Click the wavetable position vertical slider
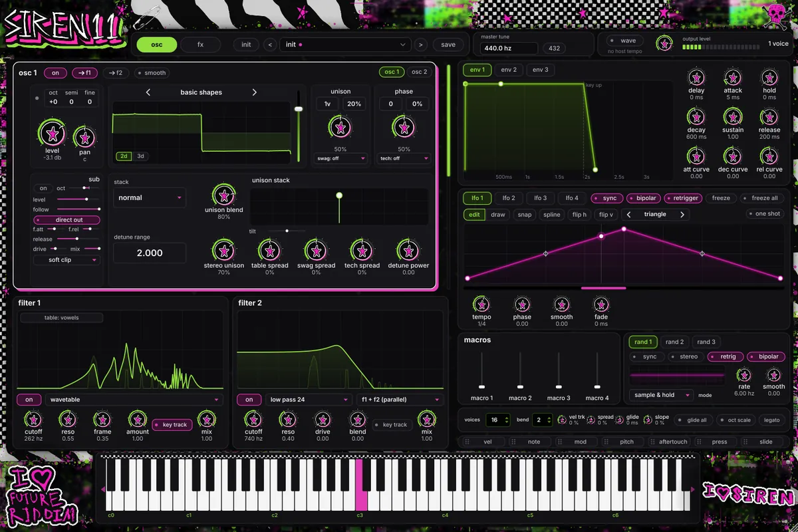This screenshot has height=532, width=798. (299, 126)
